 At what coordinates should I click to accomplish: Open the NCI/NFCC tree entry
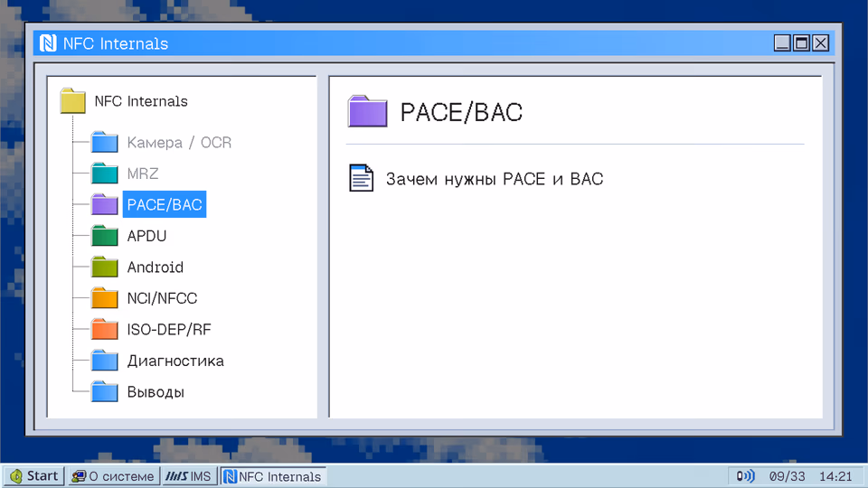pyautogui.click(x=162, y=298)
